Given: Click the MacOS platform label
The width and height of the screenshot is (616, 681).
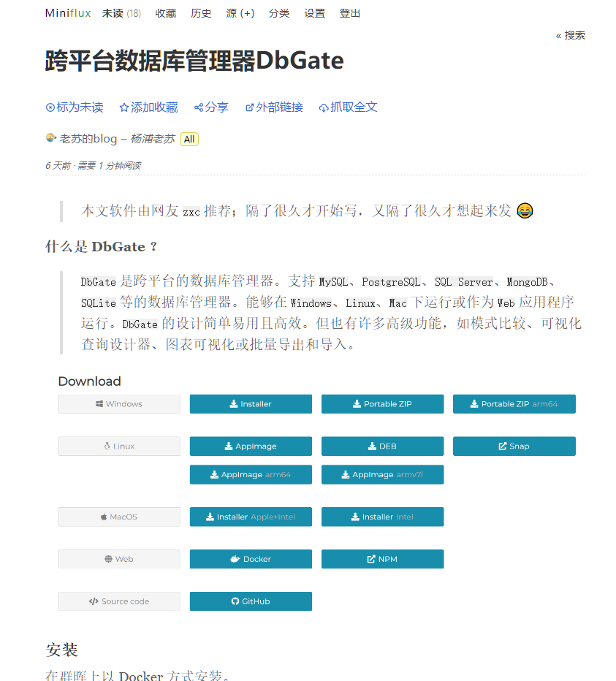Looking at the screenshot, I should [x=119, y=517].
